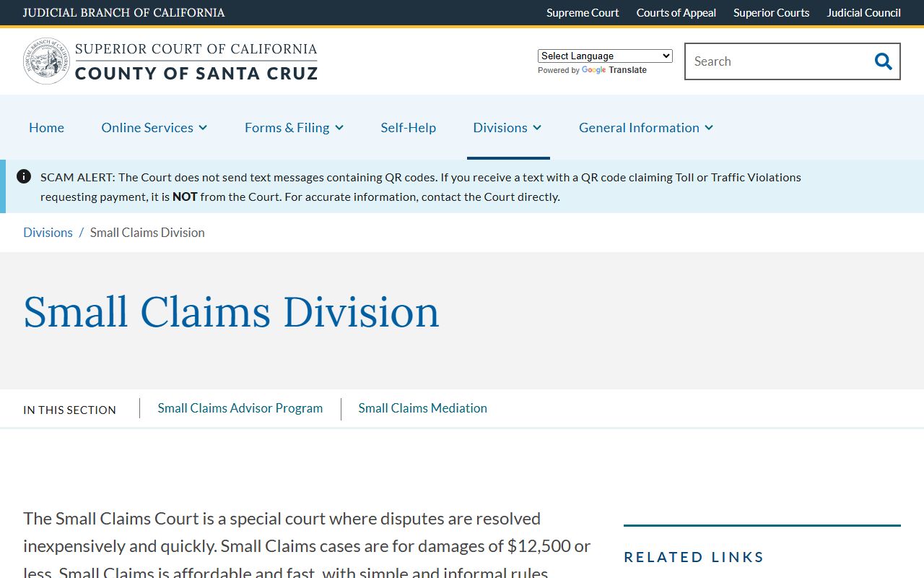Open the Courts of Appeal link
This screenshot has height=578, width=924.
[676, 12]
